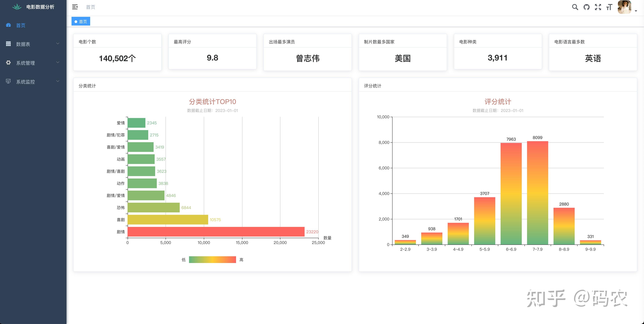
Task: Expand the 数据表 submenu chevron
Action: point(58,44)
